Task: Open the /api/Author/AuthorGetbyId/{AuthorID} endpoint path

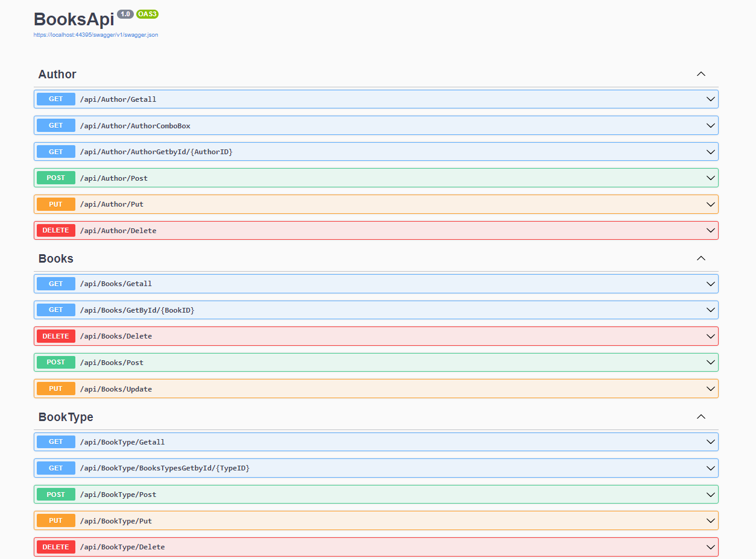Action: click(x=156, y=152)
